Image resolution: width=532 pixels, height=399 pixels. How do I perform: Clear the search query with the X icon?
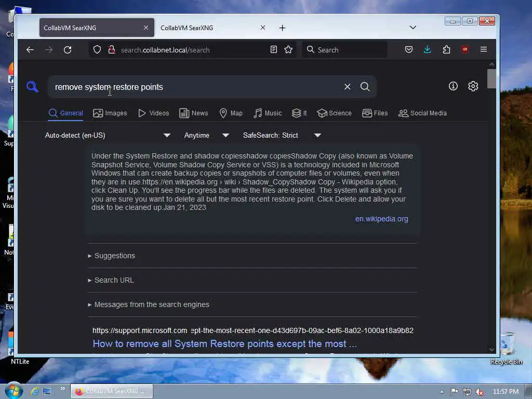[348, 87]
